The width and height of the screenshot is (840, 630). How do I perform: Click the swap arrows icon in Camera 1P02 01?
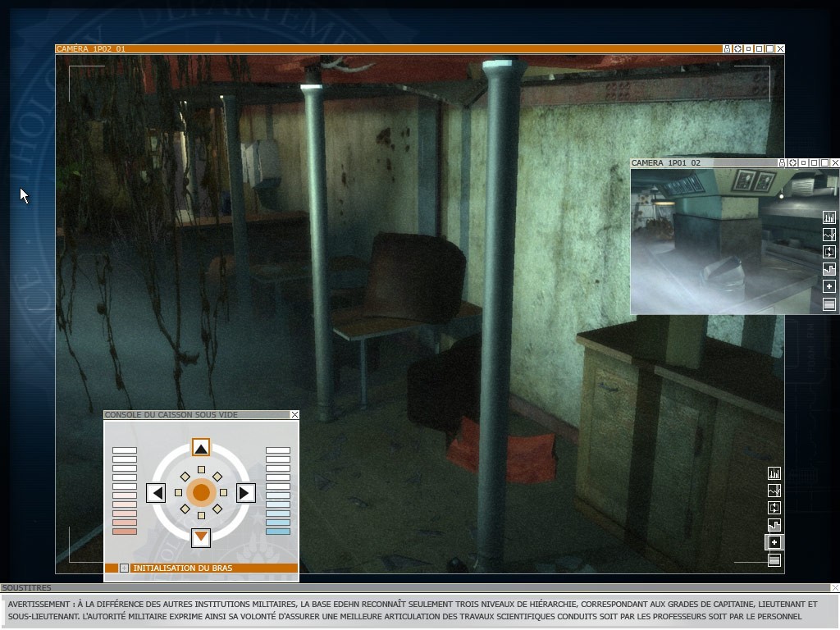(x=774, y=508)
